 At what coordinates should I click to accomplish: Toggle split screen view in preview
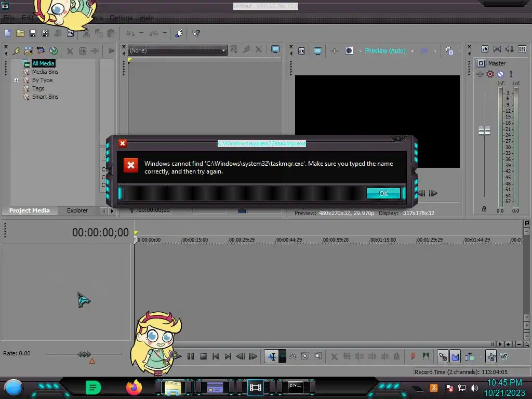pos(349,51)
